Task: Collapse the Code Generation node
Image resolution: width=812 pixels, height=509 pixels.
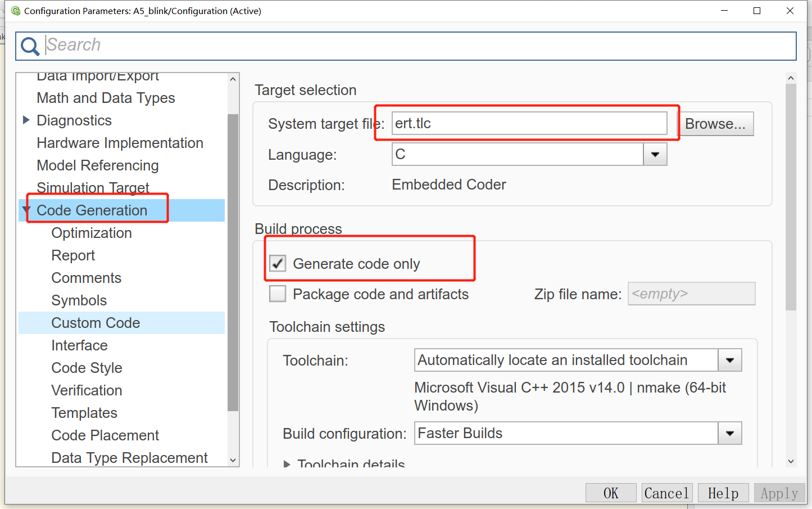Action: click(x=26, y=210)
